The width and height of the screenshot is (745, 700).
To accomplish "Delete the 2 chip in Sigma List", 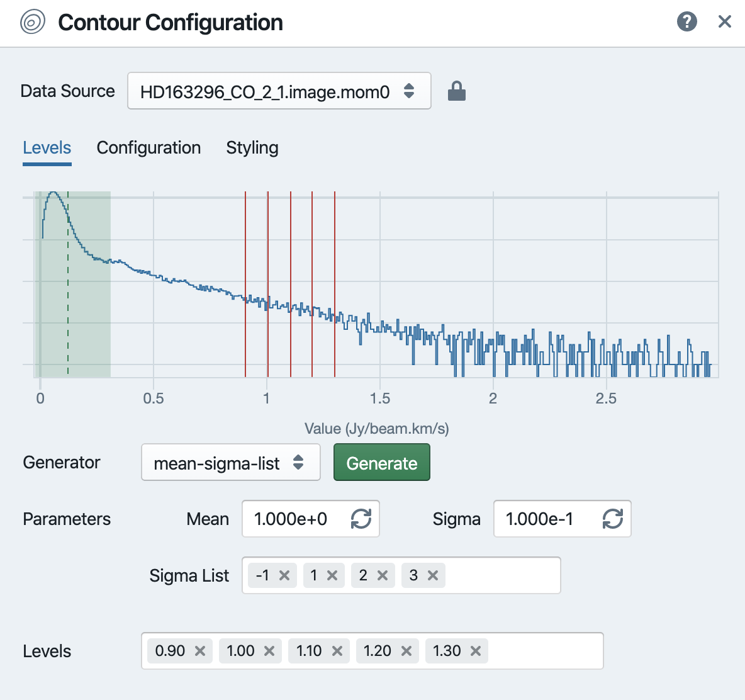I will coord(384,575).
